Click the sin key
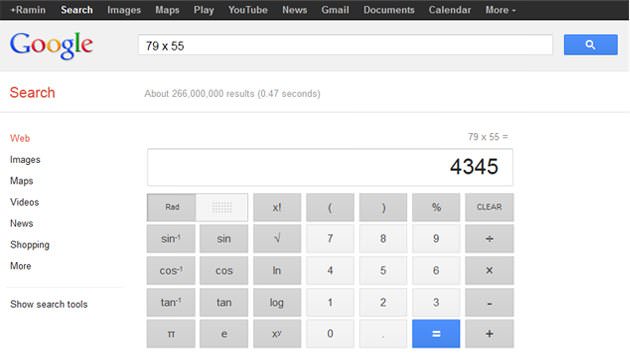Screen dimensions: 630x360 tap(224, 239)
